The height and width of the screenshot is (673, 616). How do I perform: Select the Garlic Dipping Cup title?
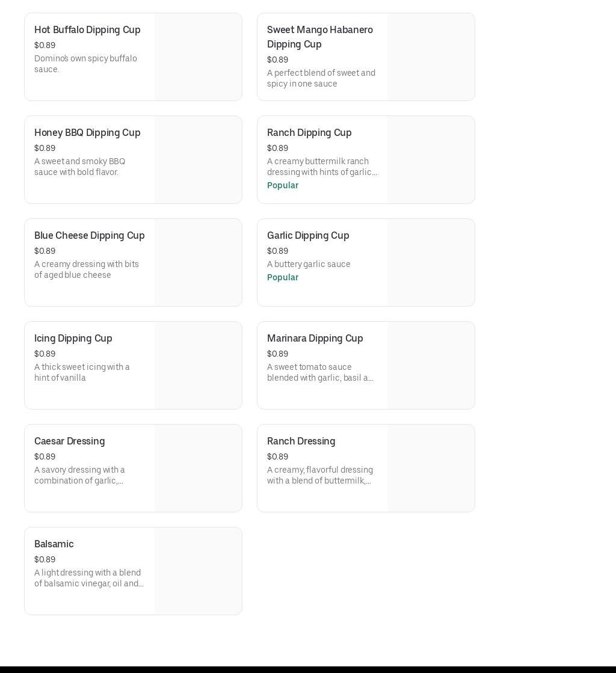click(x=308, y=236)
